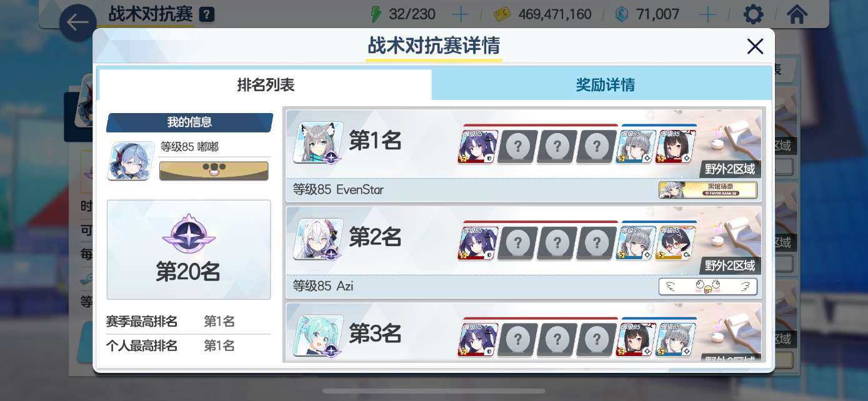Tap my profile avatar under 我的信息

coord(131,161)
